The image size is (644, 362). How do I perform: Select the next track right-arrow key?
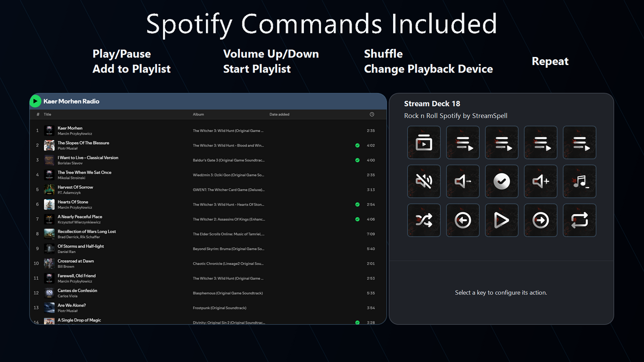pyautogui.click(x=541, y=220)
